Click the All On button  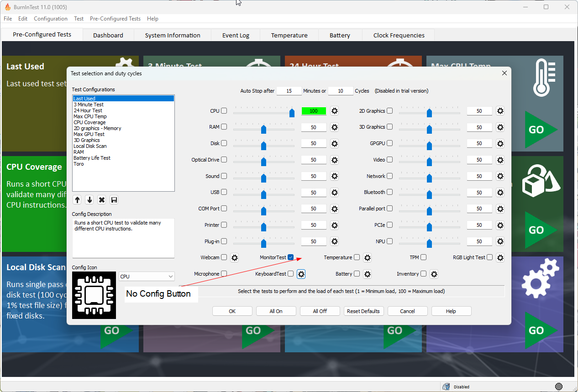pyautogui.click(x=276, y=311)
